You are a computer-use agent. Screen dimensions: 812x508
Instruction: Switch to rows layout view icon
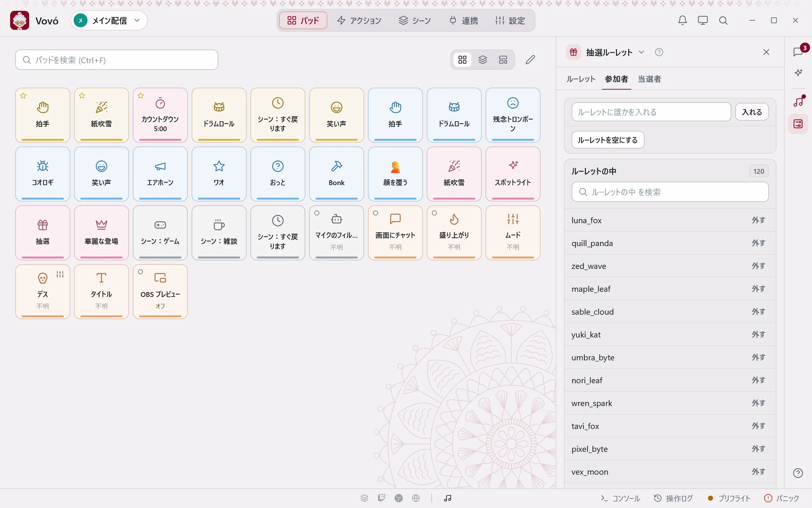pos(503,60)
